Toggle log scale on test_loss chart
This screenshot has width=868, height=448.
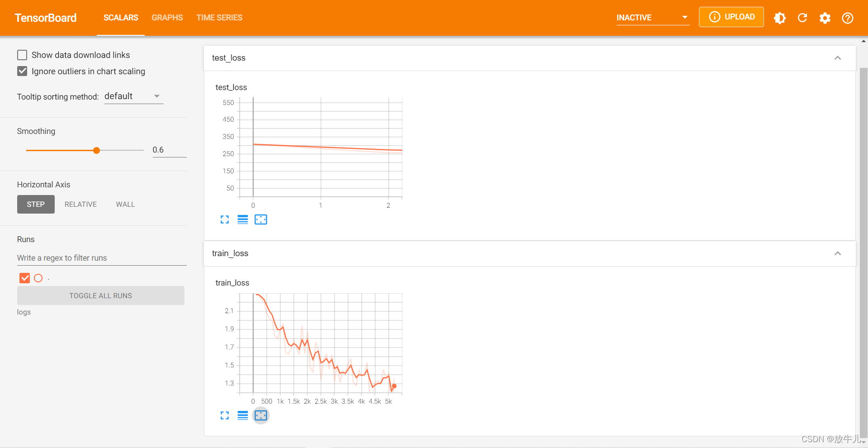pos(242,219)
